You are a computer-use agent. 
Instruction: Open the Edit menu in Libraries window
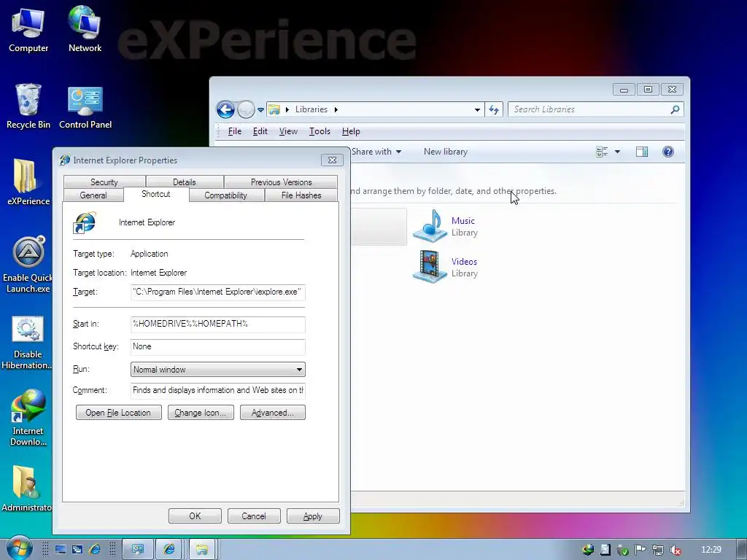coord(260,131)
